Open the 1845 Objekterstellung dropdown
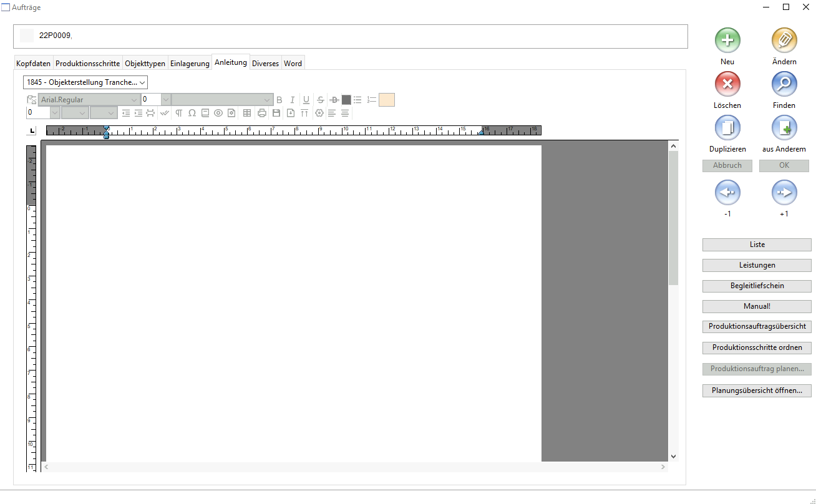Image resolution: width=816 pixels, height=504 pixels. point(85,82)
